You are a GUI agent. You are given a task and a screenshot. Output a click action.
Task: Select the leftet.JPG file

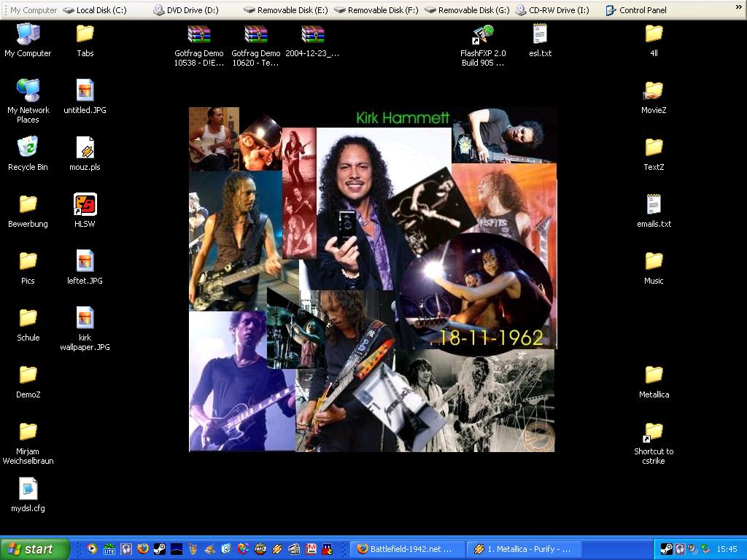tap(85, 267)
